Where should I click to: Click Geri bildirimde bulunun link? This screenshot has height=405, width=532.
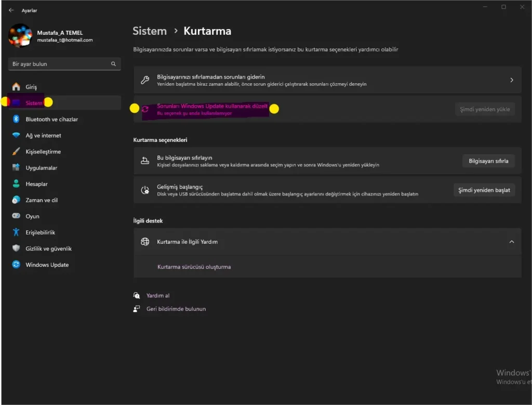(176, 309)
